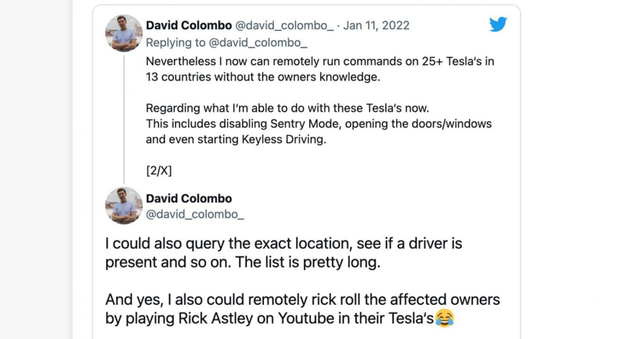This screenshot has height=339, width=644.
Task: Click the Twitter bird logo
Action: tap(498, 24)
